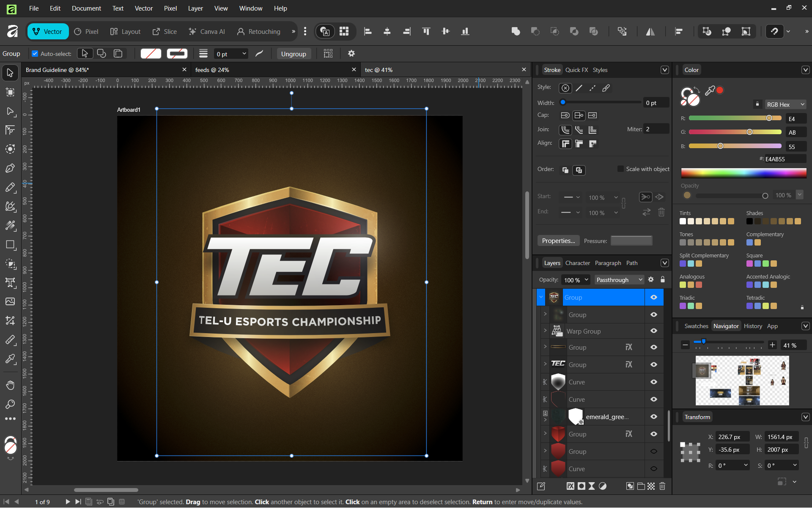The height and width of the screenshot is (508, 812).
Task: Open the Layer menu
Action: [x=195, y=8]
